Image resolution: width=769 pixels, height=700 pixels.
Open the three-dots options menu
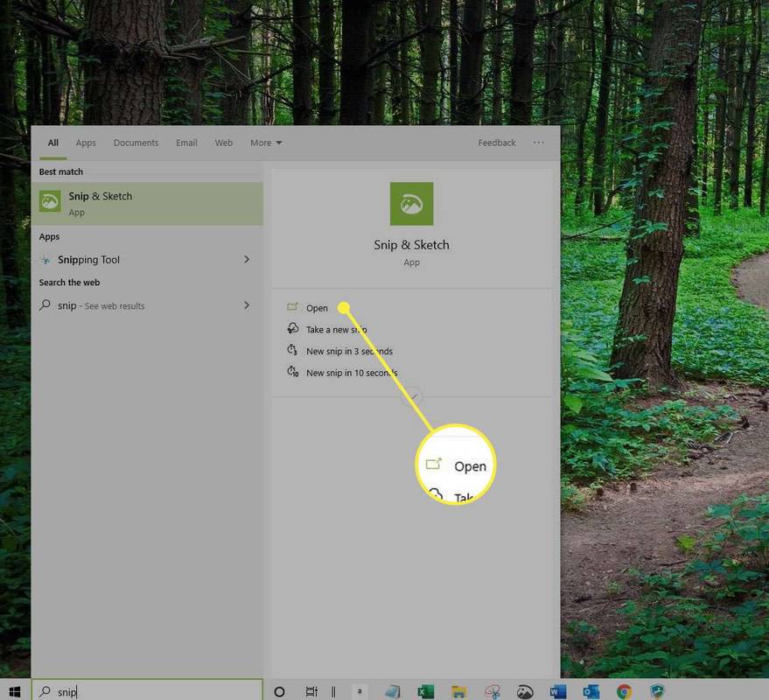point(539,143)
